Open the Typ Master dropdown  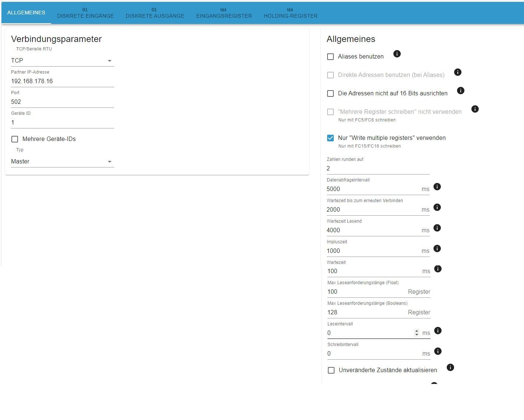63,161
